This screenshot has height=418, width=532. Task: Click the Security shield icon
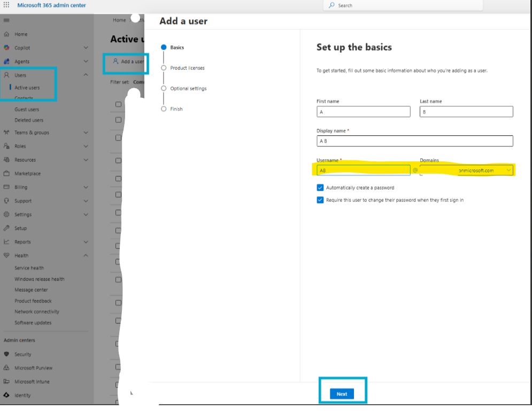pyautogui.click(x=6, y=354)
